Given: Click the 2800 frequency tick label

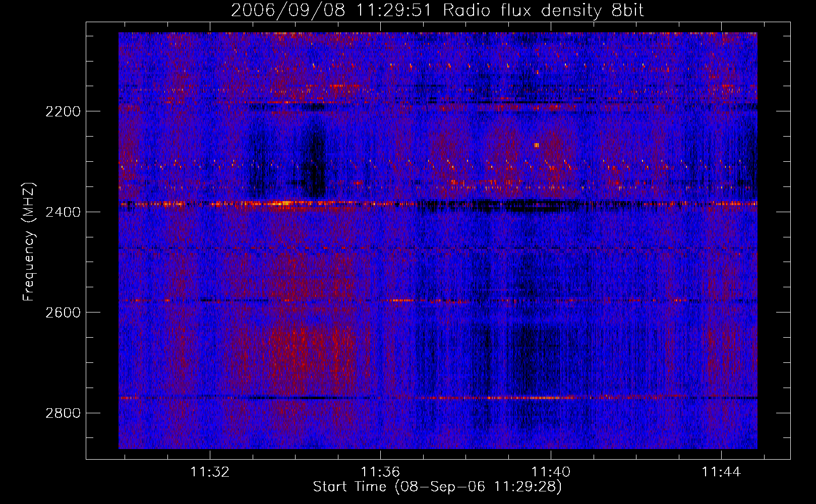Looking at the screenshot, I should [x=63, y=413].
